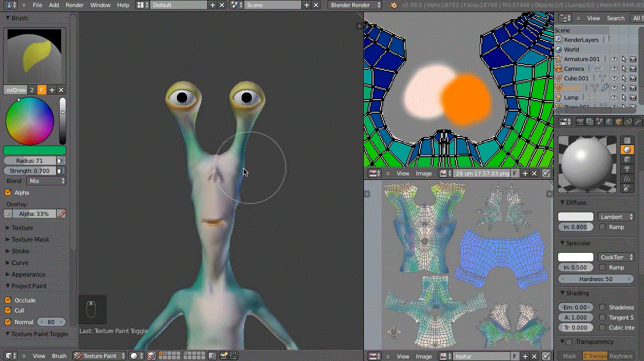Select hair strands preview type for material

coord(627,178)
